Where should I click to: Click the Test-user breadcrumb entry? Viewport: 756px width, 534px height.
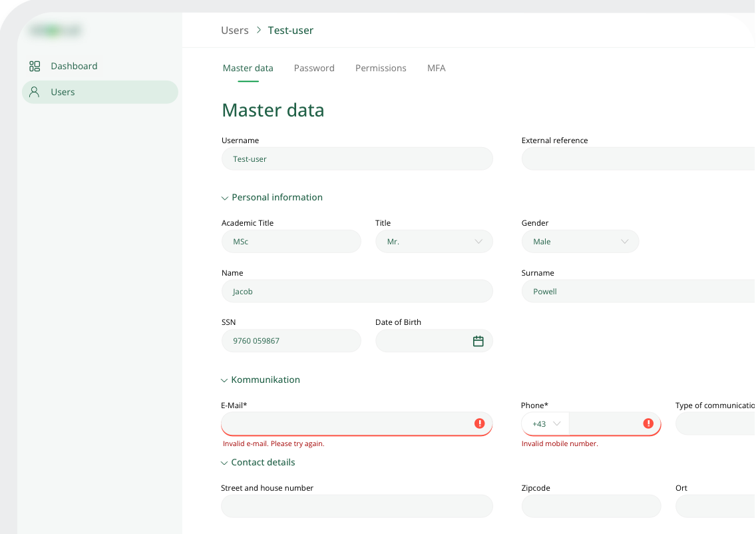pos(290,30)
